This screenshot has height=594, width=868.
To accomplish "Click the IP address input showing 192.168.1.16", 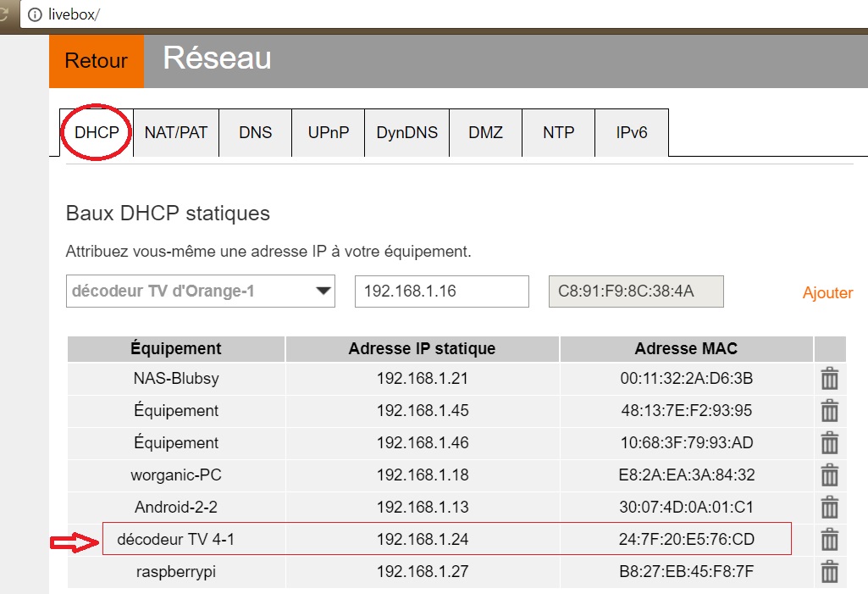I will click(440, 291).
